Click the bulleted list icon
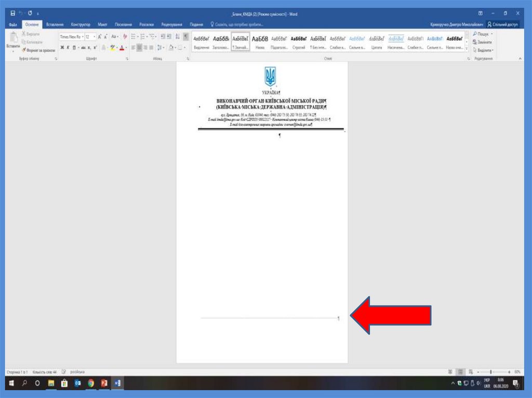Viewport: 532px width, 398px height. [133, 37]
